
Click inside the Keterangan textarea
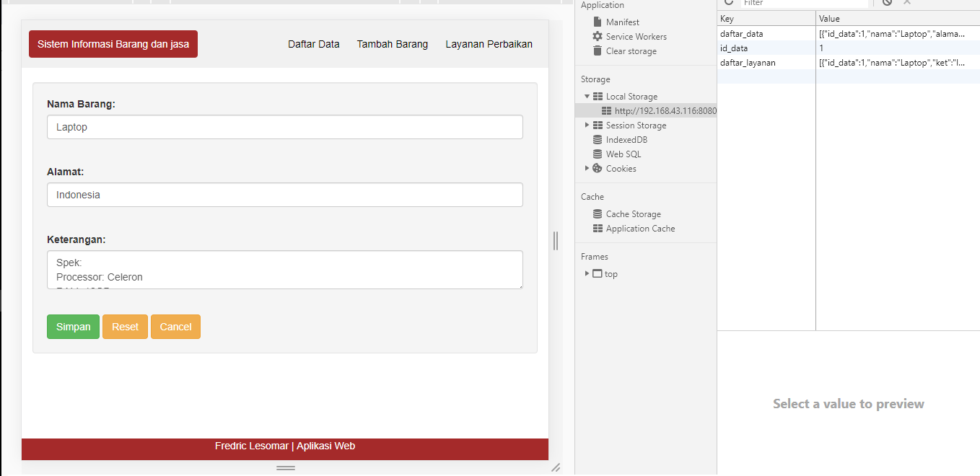(285, 270)
